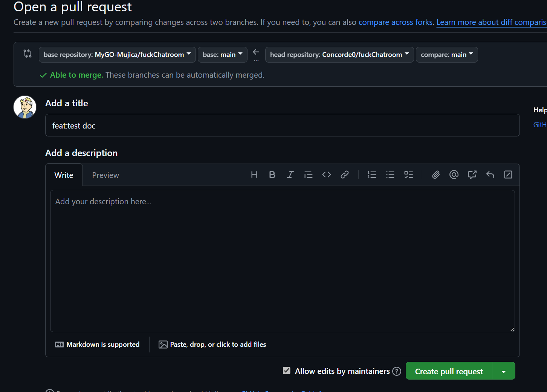Open Learn more about diff comparisons link

492,22
